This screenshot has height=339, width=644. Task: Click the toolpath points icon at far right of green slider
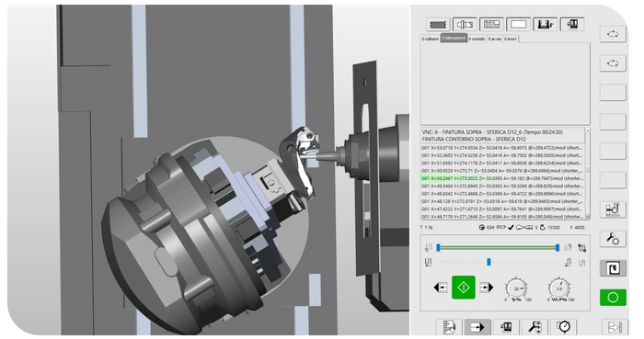582,248
